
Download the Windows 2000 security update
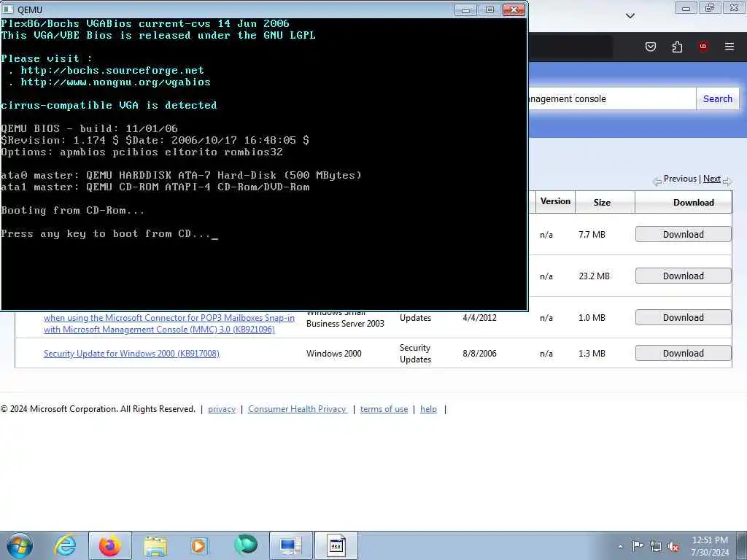coord(683,354)
